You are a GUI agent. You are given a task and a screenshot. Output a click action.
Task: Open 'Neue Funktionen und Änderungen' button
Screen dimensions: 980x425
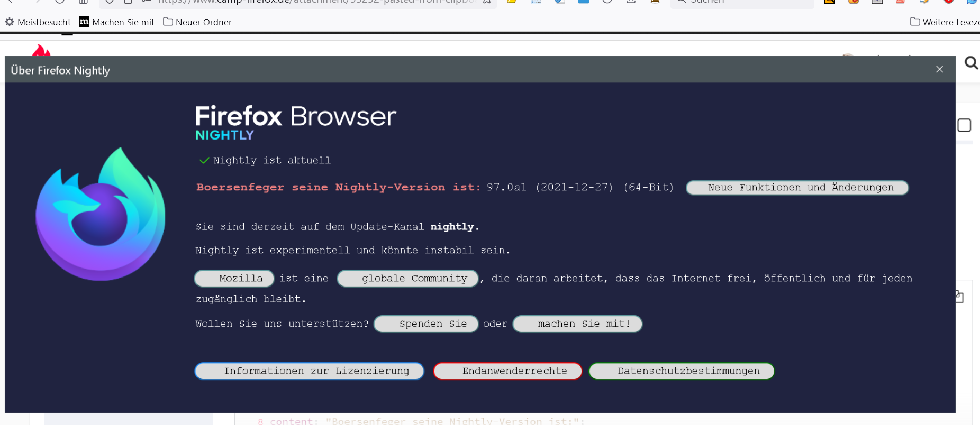pyautogui.click(x=797, y=188)
